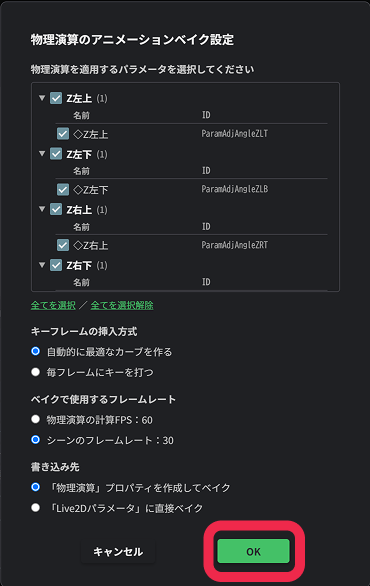
Task: Uncheck the ◇Z左上 ParamAdjAngleZLT parameter checkbox
Action: point(63,133)
